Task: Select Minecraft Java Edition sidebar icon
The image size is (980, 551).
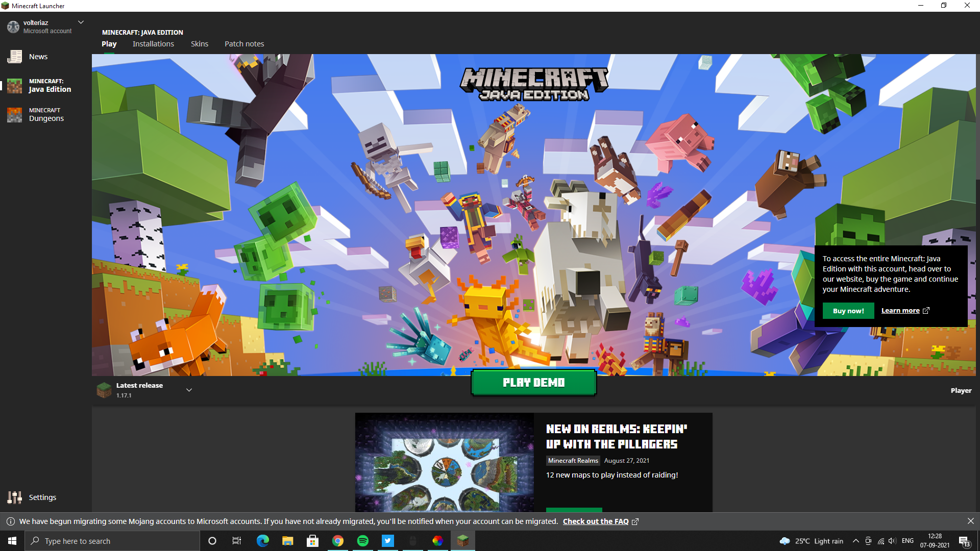Action: tap(14, 86)
